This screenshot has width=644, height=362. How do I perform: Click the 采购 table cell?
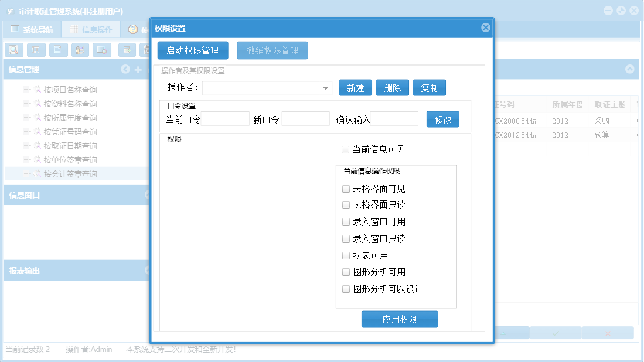pyautogui.click(x=602, y=121)
